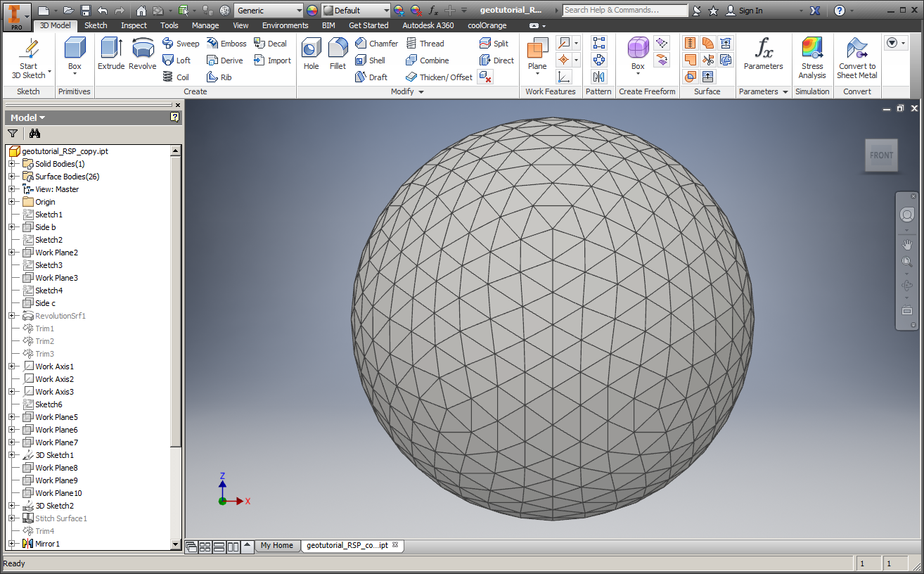Open the Parameters fx dialog

[x=763, y=53]
